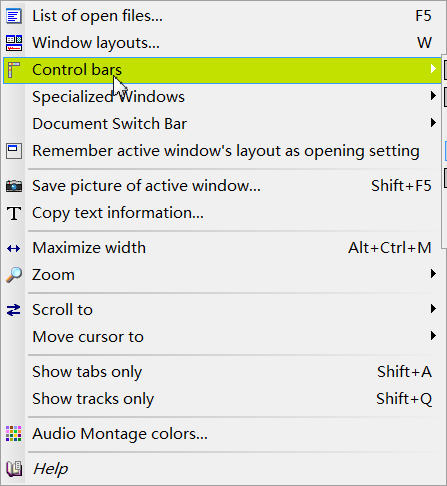Expand the Document Switch Bar submenu arrow
The width and height of the screenshot is (447, 486).
coord(433,123)
